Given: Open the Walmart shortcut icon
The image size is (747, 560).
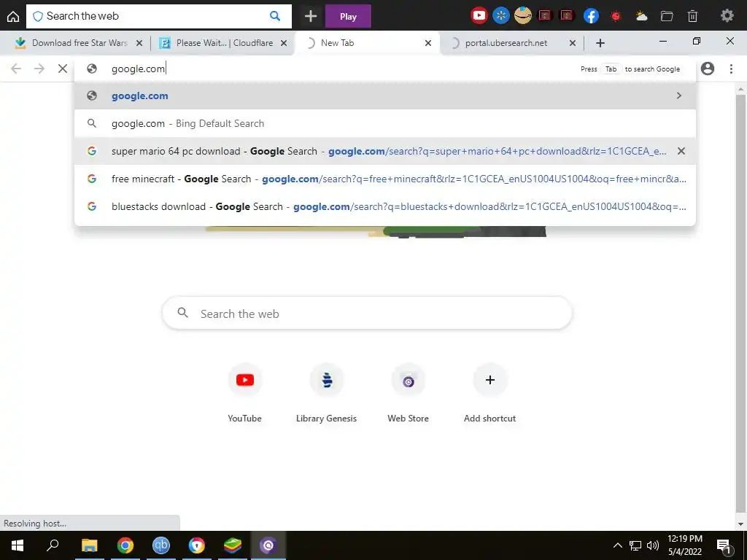Looking at the screenshot, I should click(500, 16).
